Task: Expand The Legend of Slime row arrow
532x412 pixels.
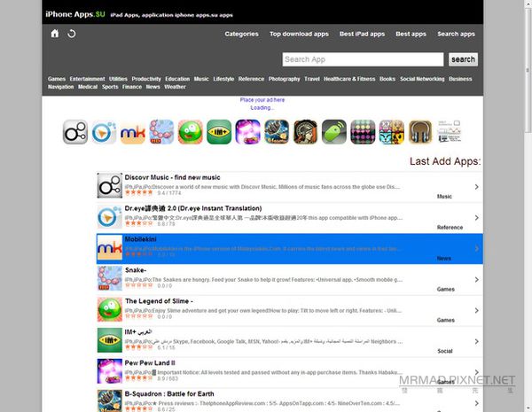Action: coord(477,310)
